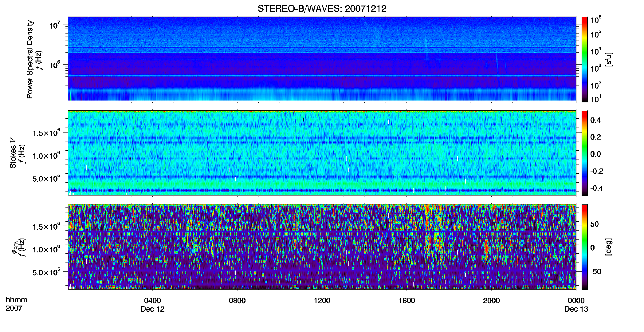Viewport: 644px width, 332px height.
Task: Click the hhmm axis caption
Action: pyautogui.click(x=17, y=300)
